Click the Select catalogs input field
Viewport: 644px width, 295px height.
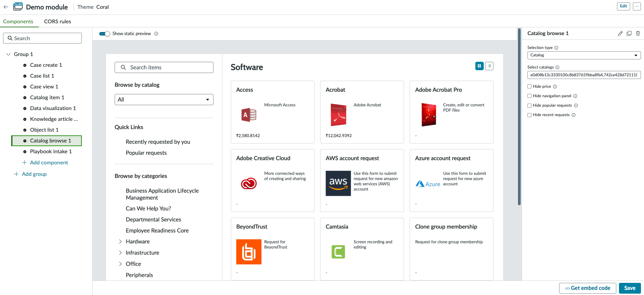584,75
